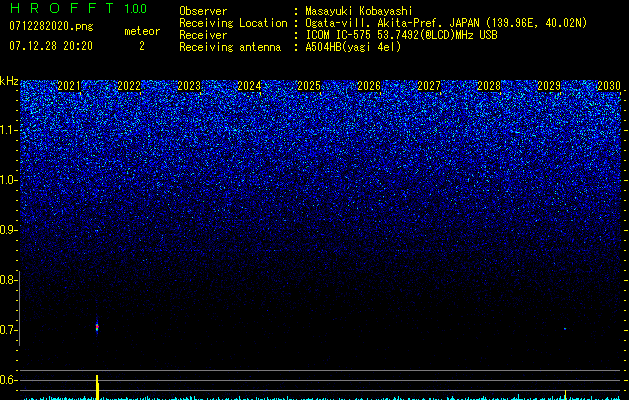Image resolution: width=629 pixels, height=400 pixels.
Task: Click the Receiving antenna label
Action: tap(230, 47)
